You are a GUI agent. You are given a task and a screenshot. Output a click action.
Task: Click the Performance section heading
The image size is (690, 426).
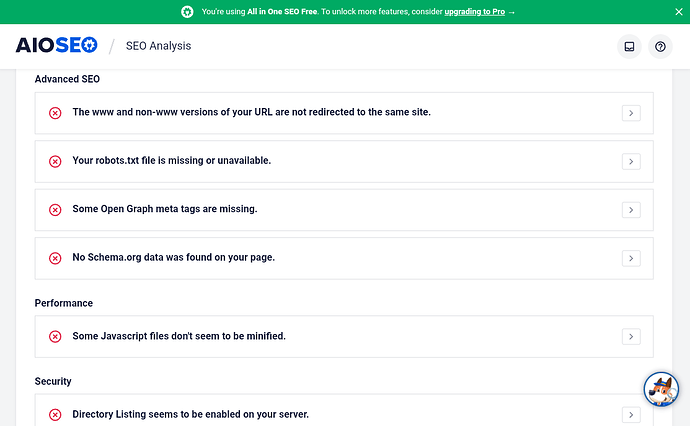[x=64, y=303]
